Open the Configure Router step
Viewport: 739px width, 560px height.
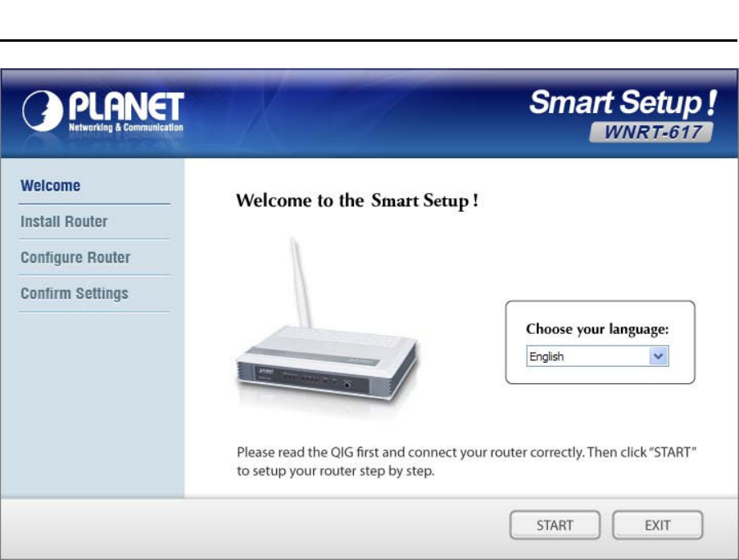click(75, 258)
